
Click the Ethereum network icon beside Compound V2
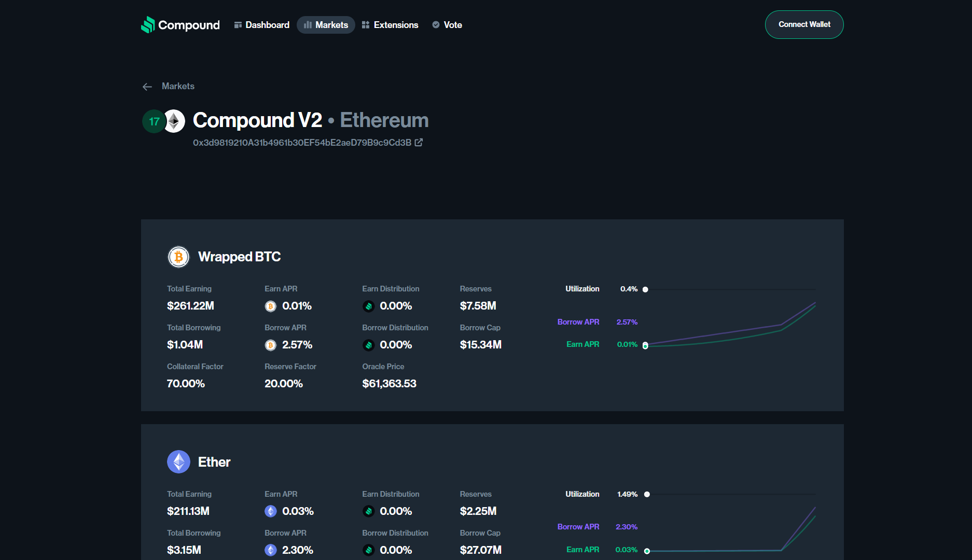coord(173,121)
